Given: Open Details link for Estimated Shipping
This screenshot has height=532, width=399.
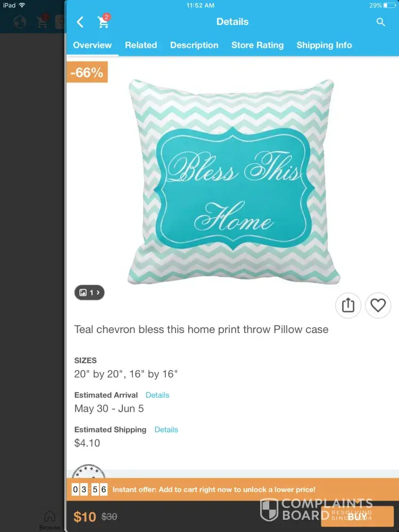Looking at the screenshot, I should [x=166, y=429].
